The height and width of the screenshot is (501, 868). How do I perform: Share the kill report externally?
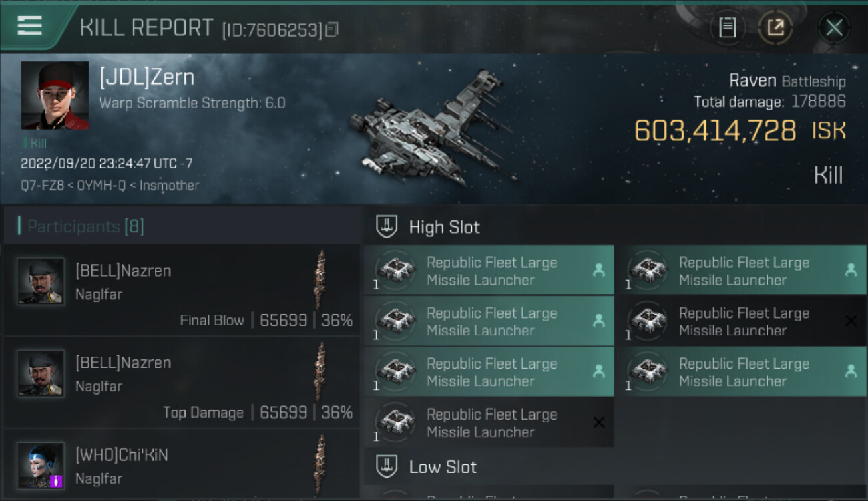(x=775, y=28)
